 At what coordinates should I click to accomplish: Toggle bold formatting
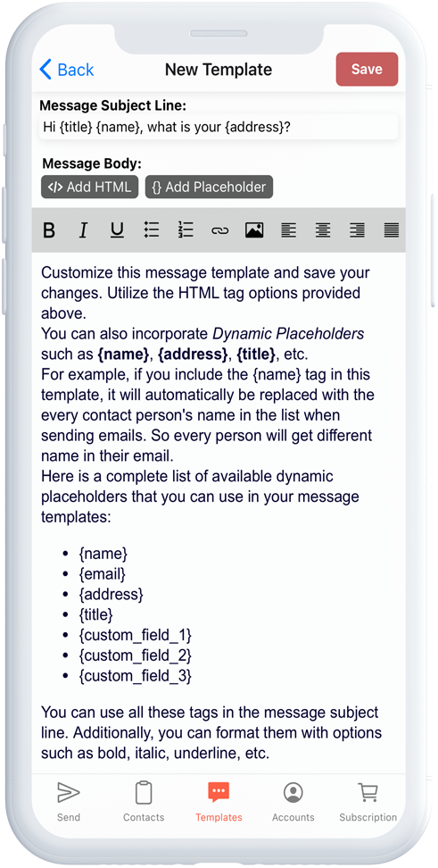point(49,230)
